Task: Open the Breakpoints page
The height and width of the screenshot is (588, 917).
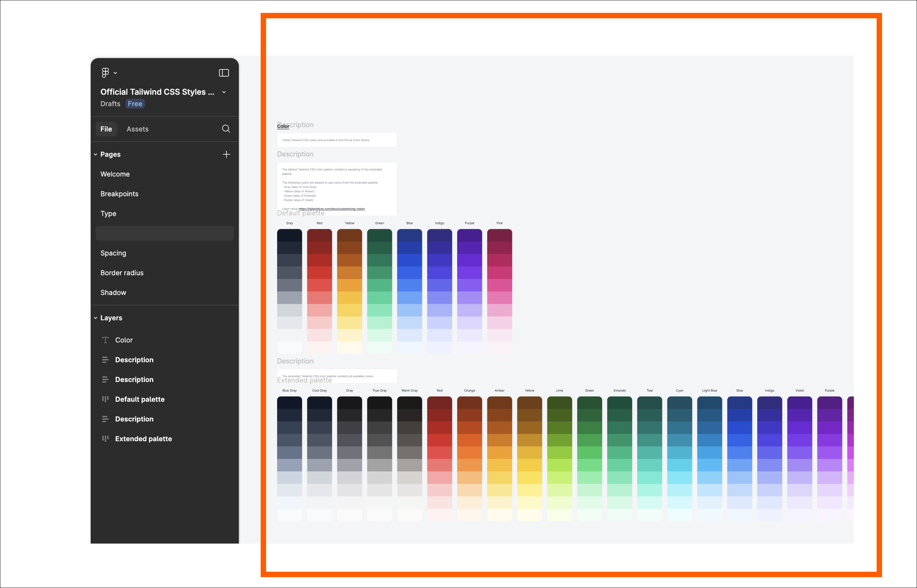Action: [119, 194]
